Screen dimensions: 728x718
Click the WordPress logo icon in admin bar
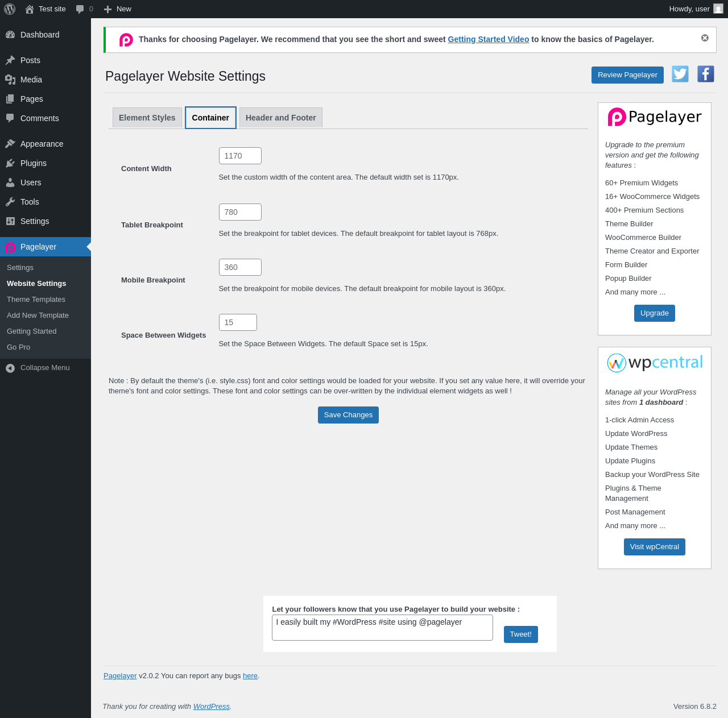(10, 9)
